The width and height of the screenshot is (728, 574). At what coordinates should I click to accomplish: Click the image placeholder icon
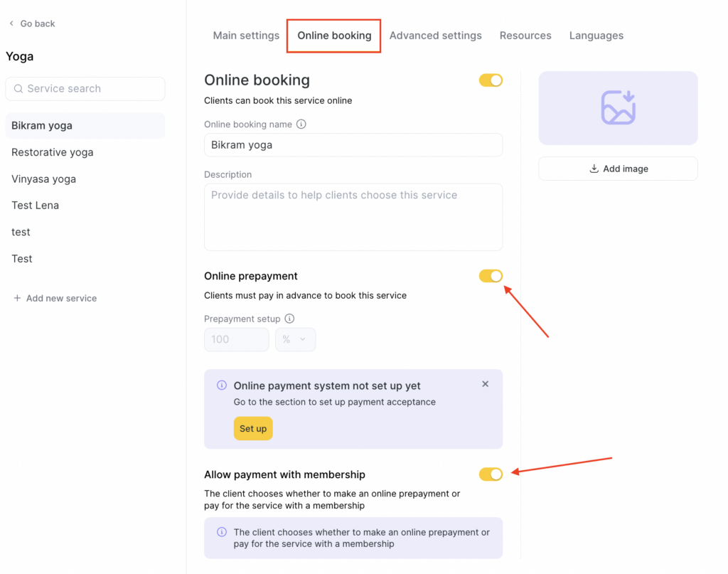(618, 108)
